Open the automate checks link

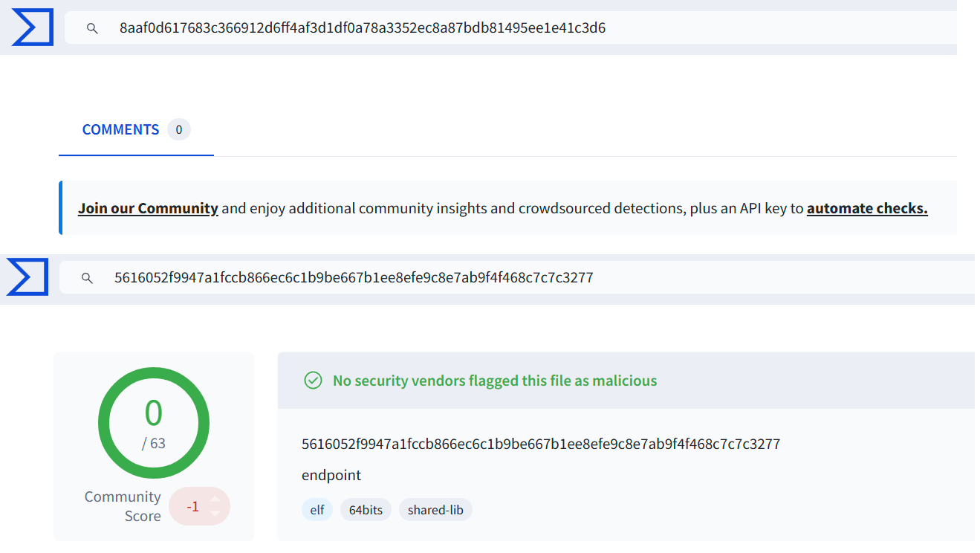(867, 208)
